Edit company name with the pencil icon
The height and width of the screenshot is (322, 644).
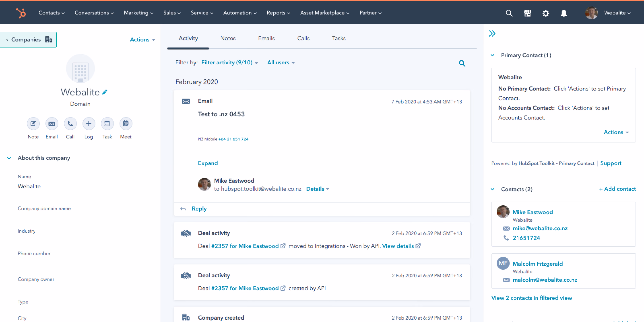105,92
